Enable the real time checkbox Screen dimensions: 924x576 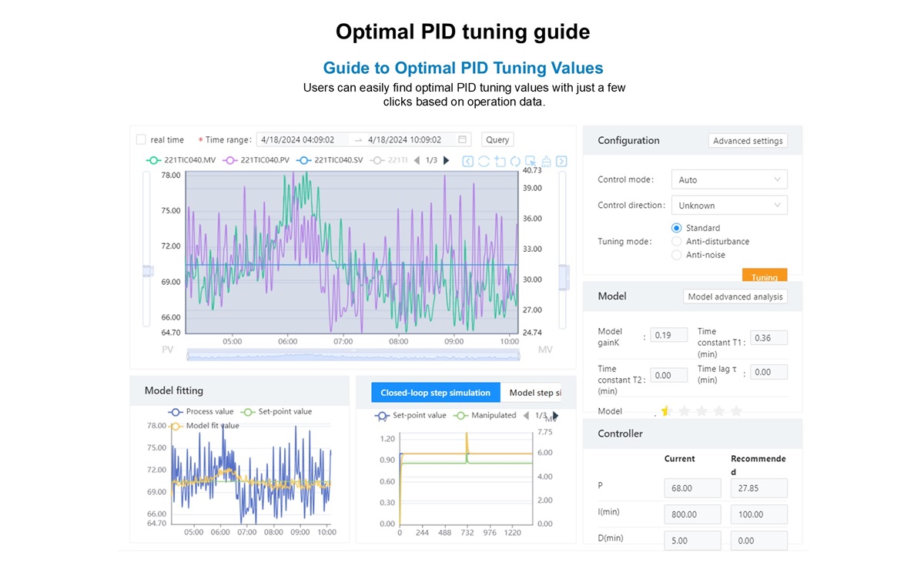coord(141,140)
